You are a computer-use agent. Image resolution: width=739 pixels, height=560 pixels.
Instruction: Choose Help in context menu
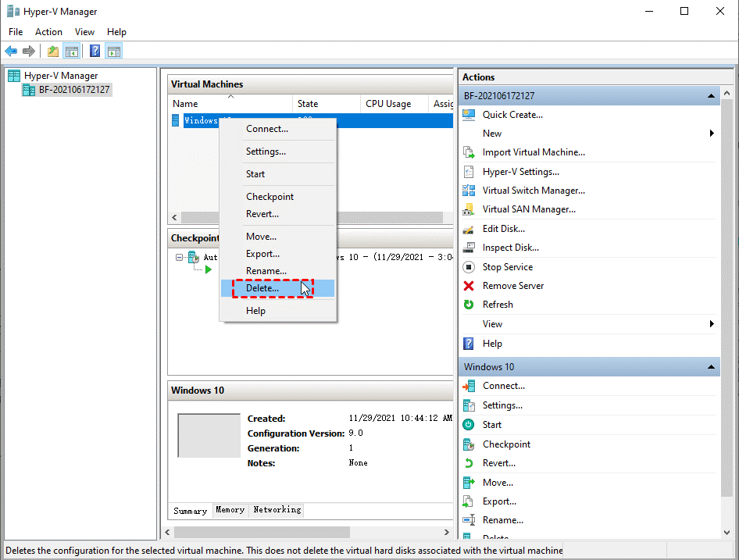coord(278,311)
